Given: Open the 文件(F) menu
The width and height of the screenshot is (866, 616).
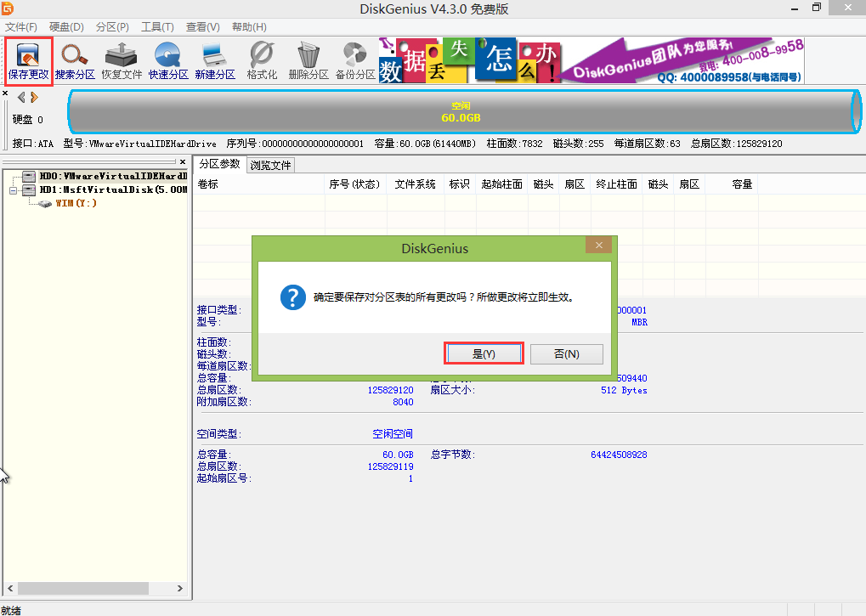Looking at the screenshot, I should (21, 27).
